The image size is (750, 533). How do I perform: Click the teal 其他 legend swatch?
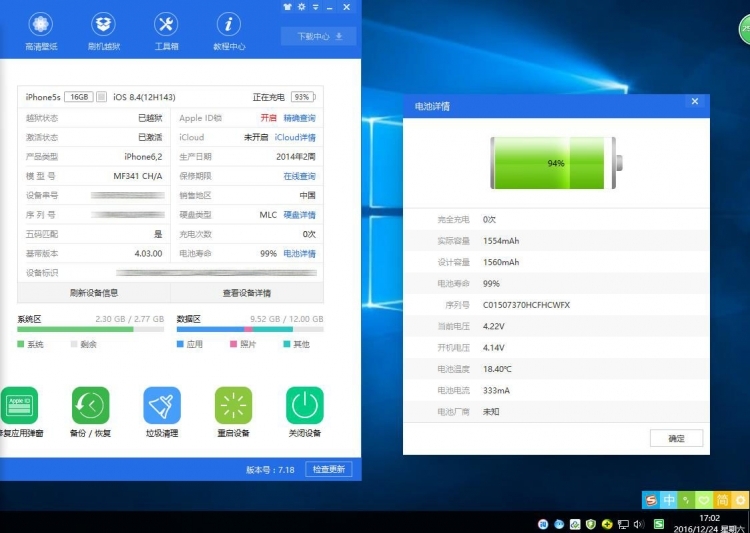pyautogui.click(x=287, y=344)
